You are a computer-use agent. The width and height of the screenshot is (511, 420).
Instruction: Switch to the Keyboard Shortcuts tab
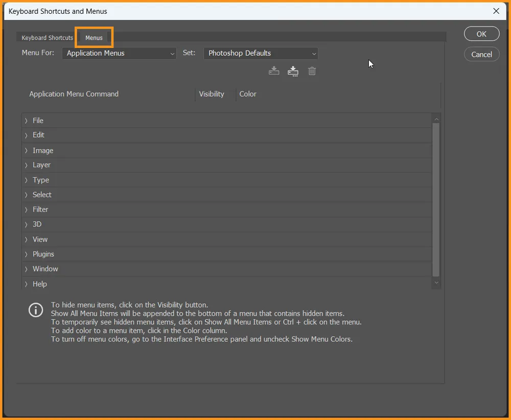pos(47,38)
